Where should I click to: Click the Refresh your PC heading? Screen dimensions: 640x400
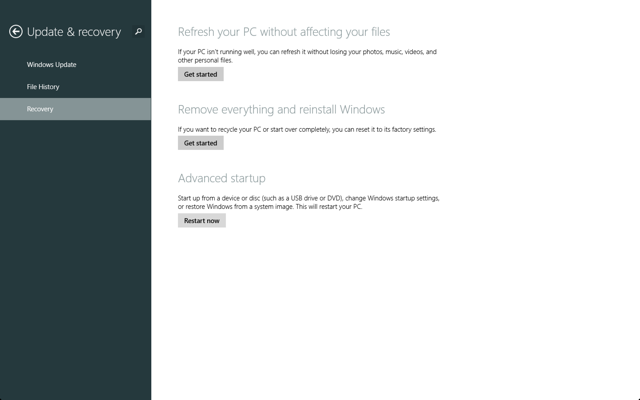point(283,32)
